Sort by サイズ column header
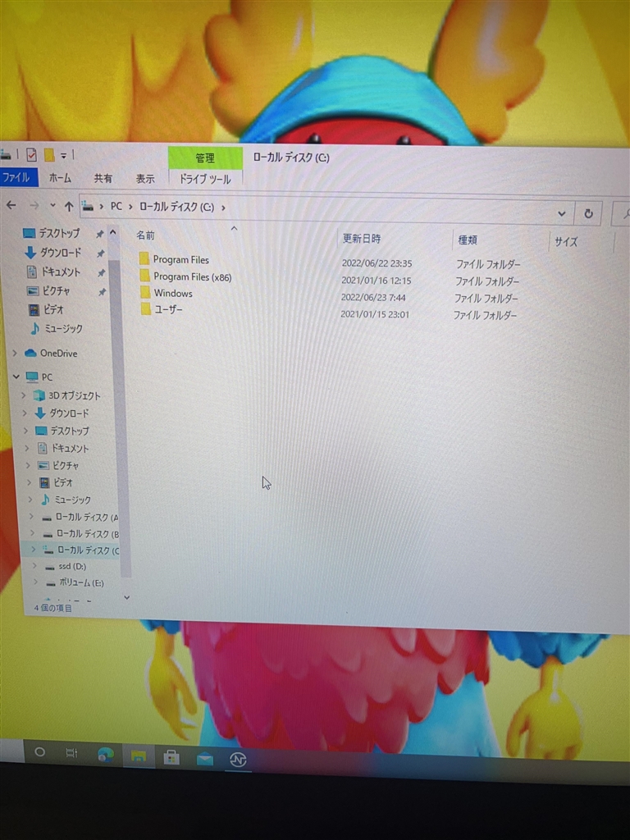 (566, 242)
